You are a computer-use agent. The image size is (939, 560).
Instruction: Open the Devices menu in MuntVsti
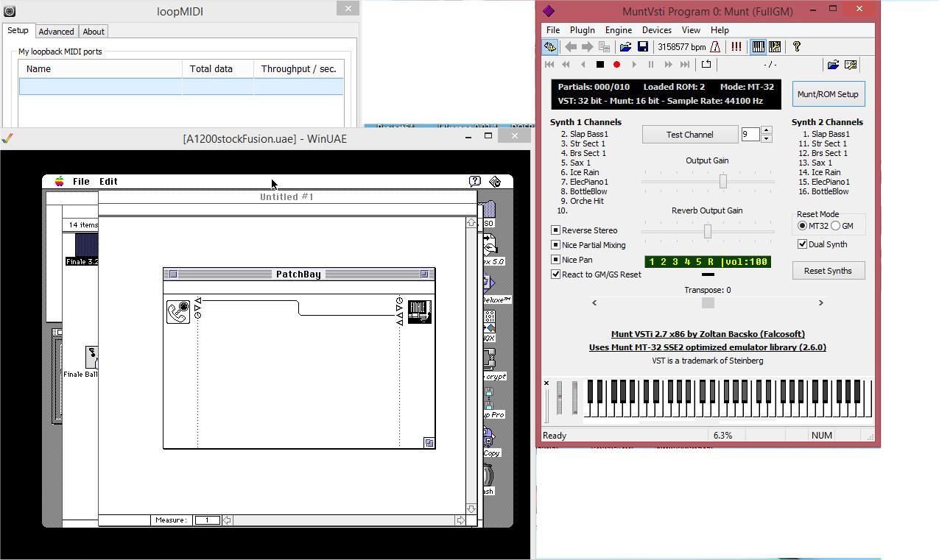656,30
